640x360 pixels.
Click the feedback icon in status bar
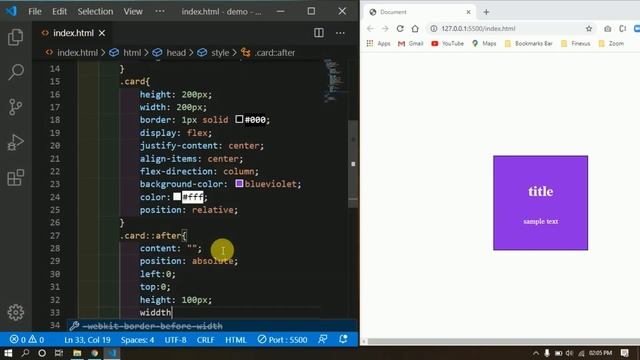pos(322,340)
